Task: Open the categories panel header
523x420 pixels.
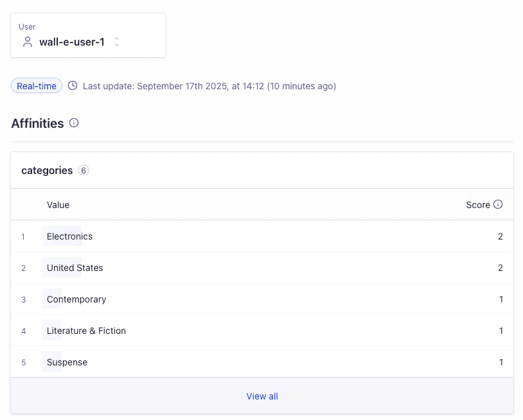Action: [46, 170]
